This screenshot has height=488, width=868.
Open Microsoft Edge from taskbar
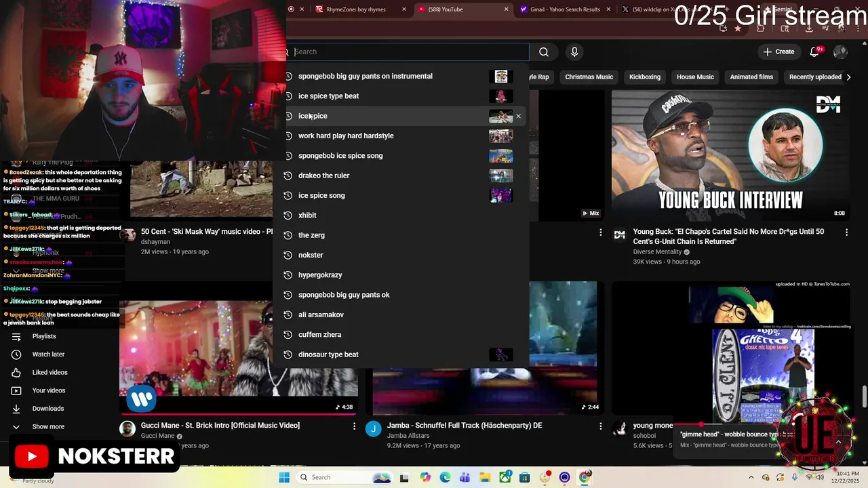click(445, 477)
